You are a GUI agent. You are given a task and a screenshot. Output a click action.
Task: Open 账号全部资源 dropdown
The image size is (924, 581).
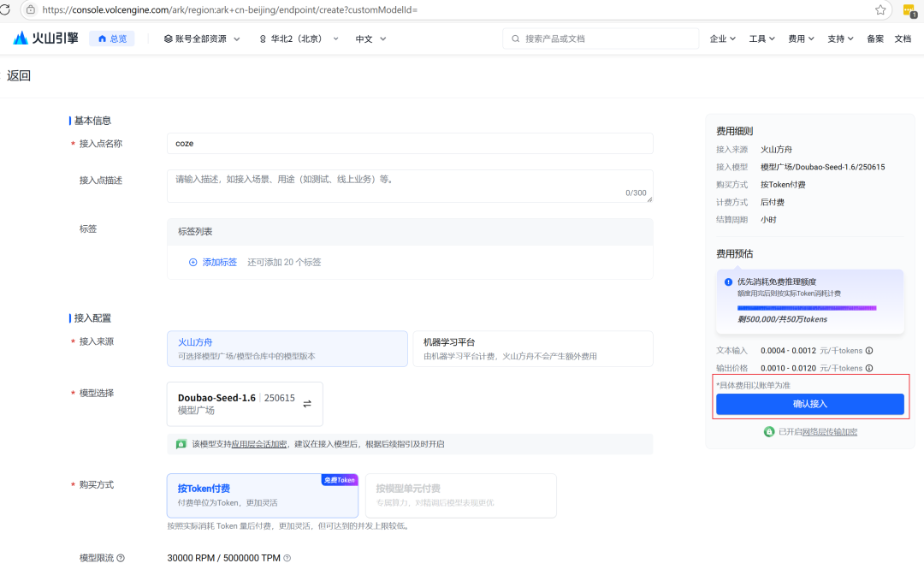(202, 39)
